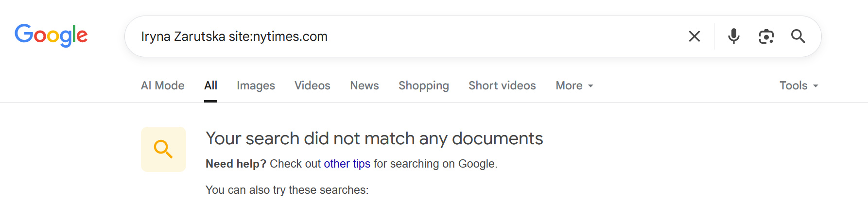The image size is (868, 205).
Task: Clear the search query with the X icon
Action: point(694,36)
